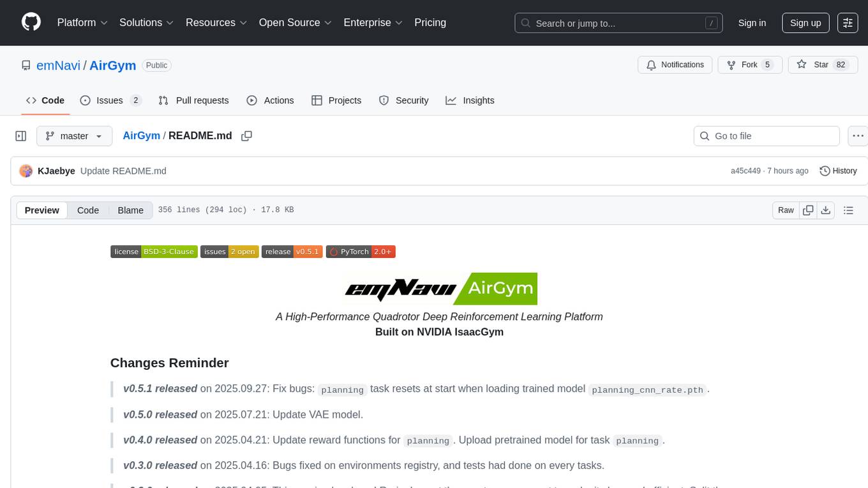Open the more file actions menu
Image resolution: width=868 pixels, height=488 pixels.
point(858,136)
